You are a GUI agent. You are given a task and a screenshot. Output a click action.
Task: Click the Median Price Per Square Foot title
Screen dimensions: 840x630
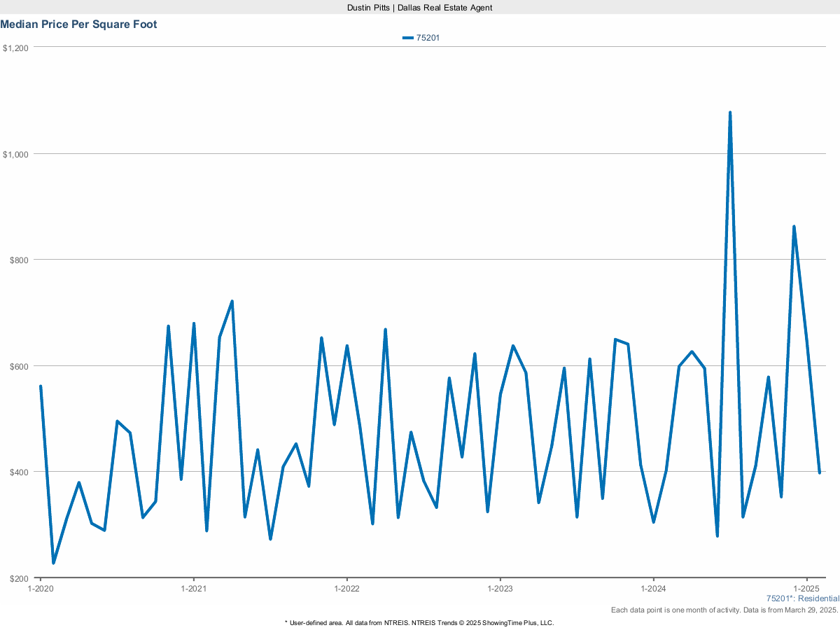pos(78,24)
